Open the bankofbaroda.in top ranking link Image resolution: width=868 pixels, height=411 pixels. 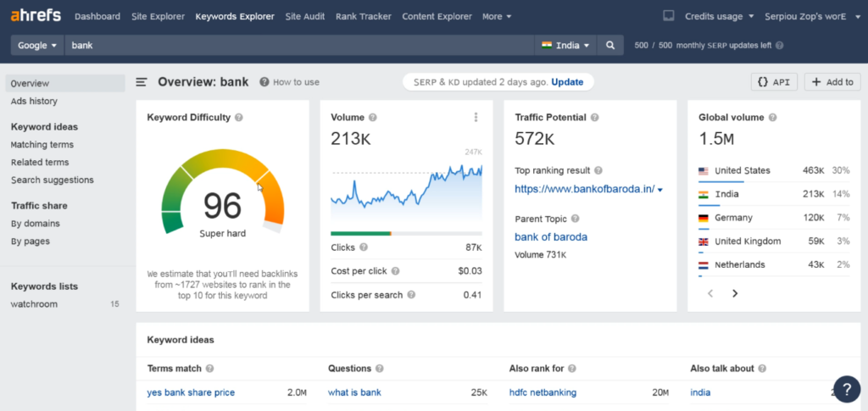[585, 189]
